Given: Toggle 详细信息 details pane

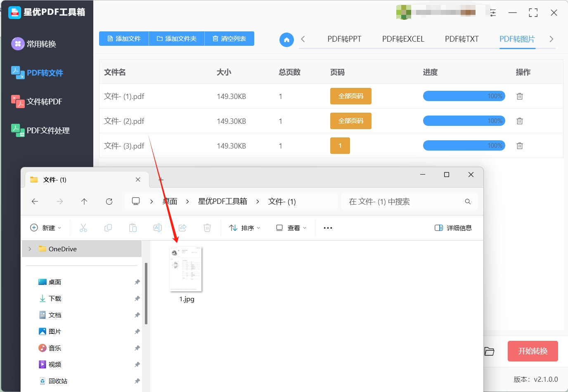Looking at the screenshot, I should (453, 228).
